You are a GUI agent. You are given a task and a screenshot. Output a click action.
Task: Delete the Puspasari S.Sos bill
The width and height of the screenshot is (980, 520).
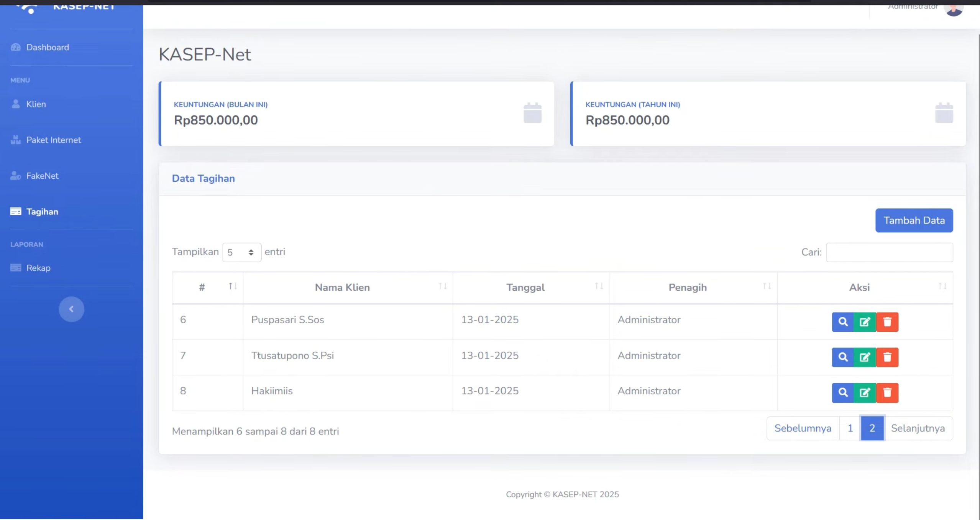(x=887, y=322)
